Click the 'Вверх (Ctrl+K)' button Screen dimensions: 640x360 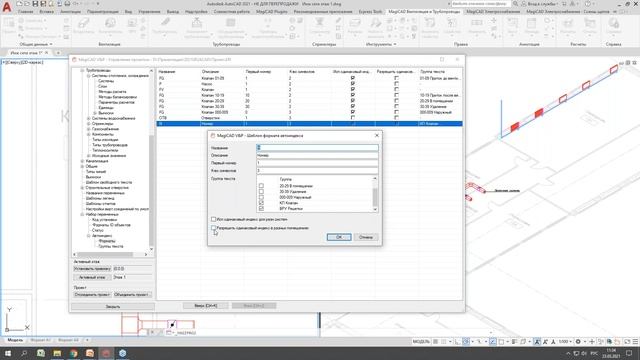(206, 306)
